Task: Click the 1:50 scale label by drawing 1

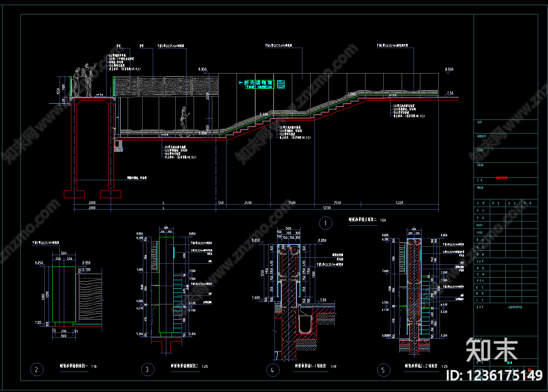Action: click(x=382, y=220)
